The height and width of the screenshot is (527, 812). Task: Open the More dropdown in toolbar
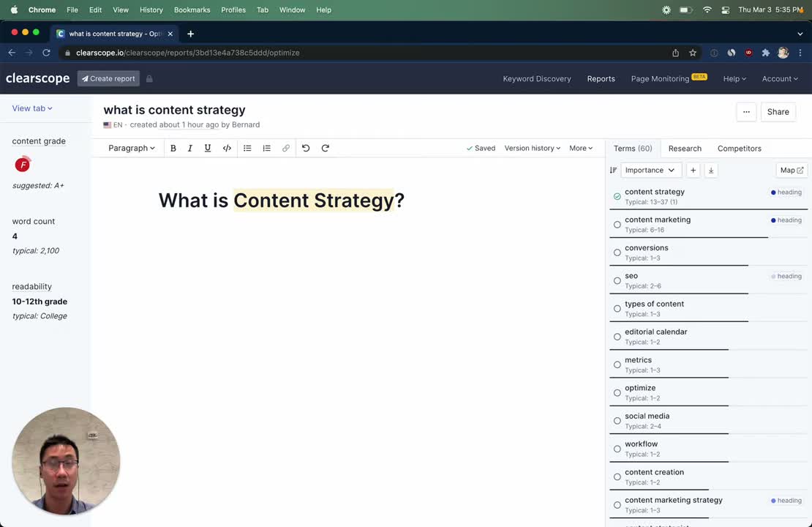click(581, 148)
